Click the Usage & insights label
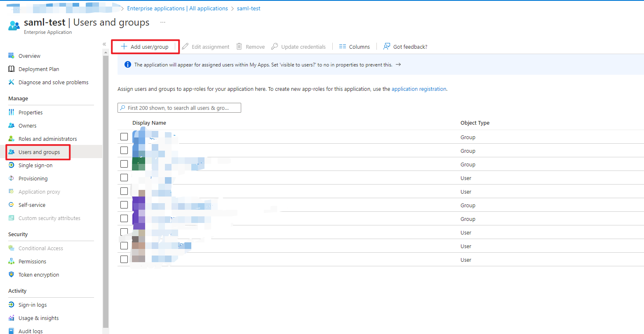Screen dimensions: 644x334 coord(39,318)
